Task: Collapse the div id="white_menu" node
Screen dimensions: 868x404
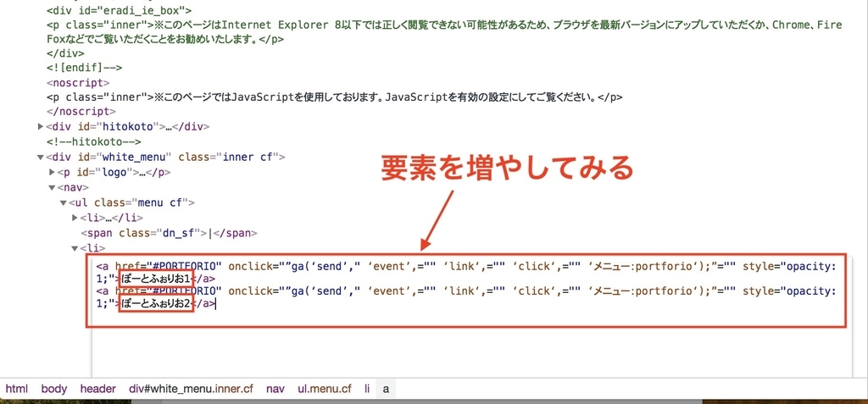Action: tap(41, 158)
